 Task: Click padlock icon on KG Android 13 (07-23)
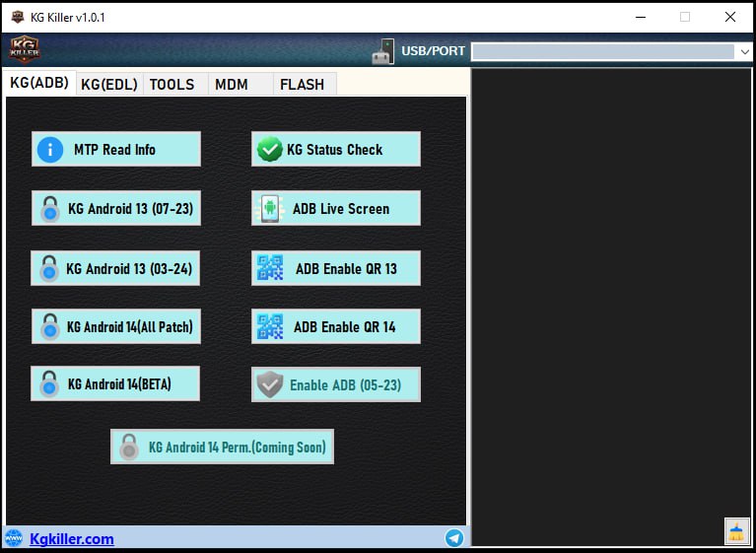(50, 209)
